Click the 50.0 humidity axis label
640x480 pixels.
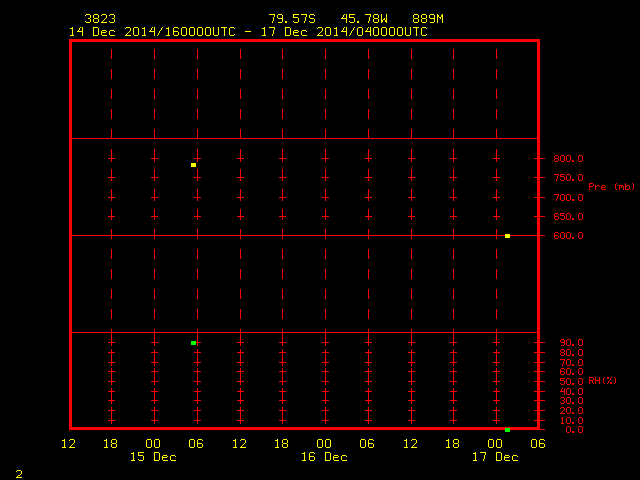571,382
